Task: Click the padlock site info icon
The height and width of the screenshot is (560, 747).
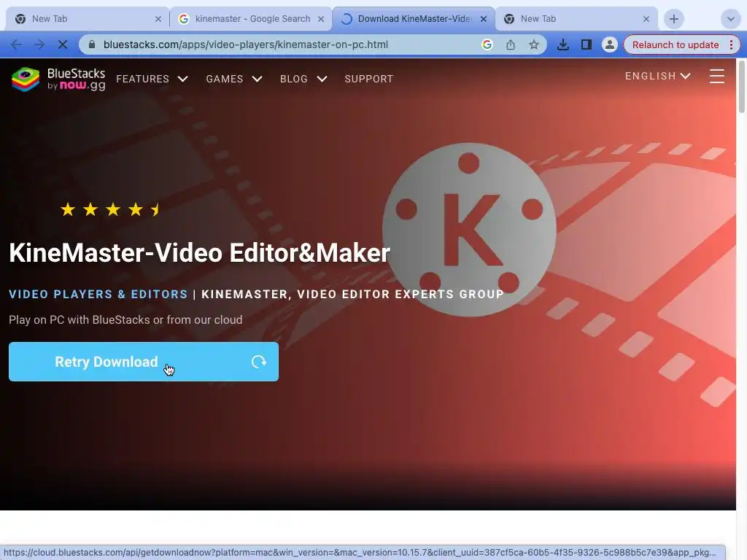Action: [92, 44]
